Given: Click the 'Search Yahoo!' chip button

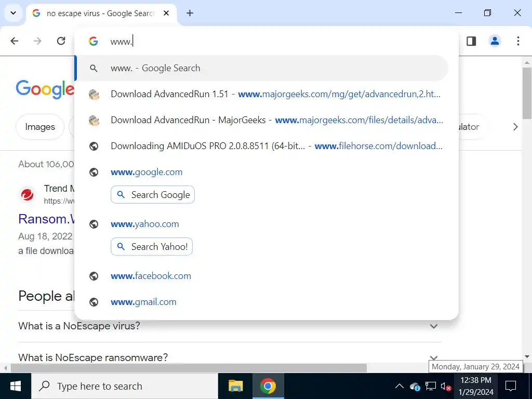Looking at the screenshot, I should [152, 247].
